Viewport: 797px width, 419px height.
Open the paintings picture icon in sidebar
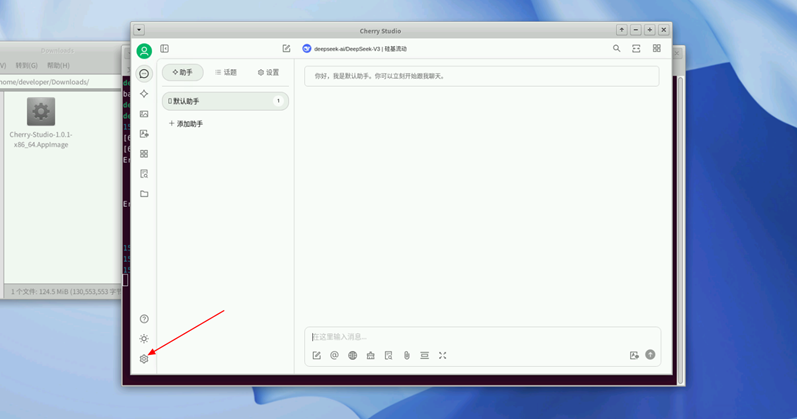(x=144, y=114)
